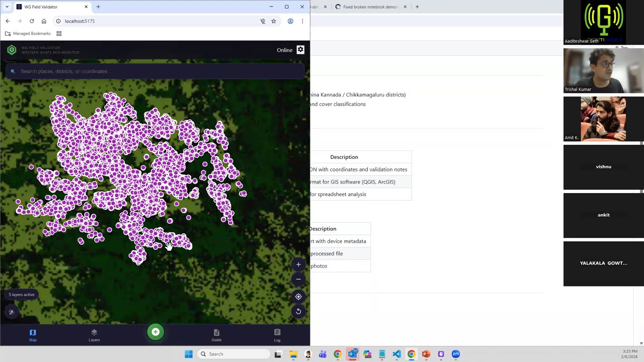Viewport: 644px width, 362px height.
Task: Click the WG Field Validator hexagon logo
Action: point(12,50)
